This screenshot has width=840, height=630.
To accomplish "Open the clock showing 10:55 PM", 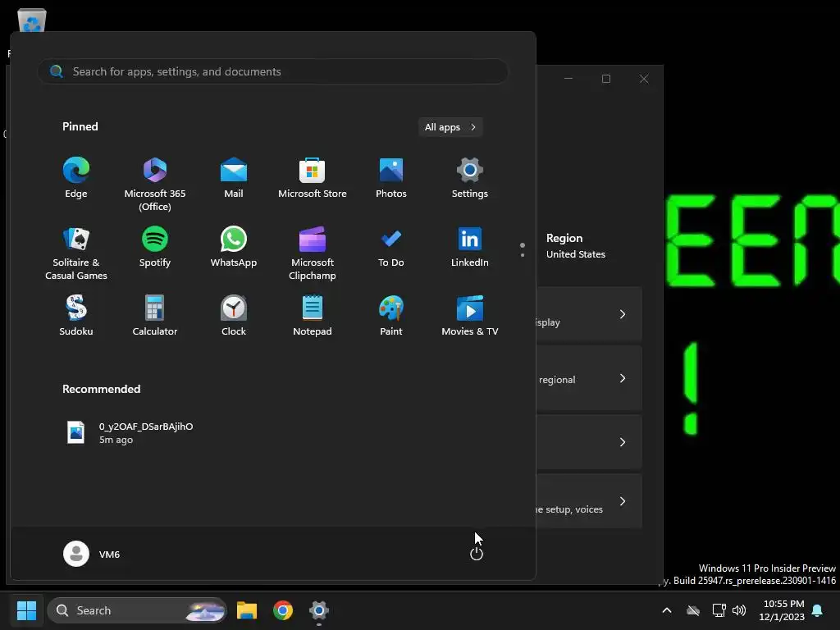I will click(782, 610).
